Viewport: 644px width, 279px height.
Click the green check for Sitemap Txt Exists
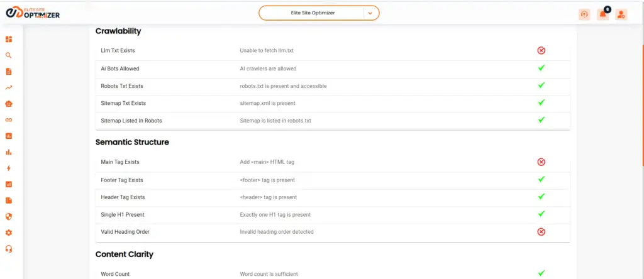[x=541, y=102]
